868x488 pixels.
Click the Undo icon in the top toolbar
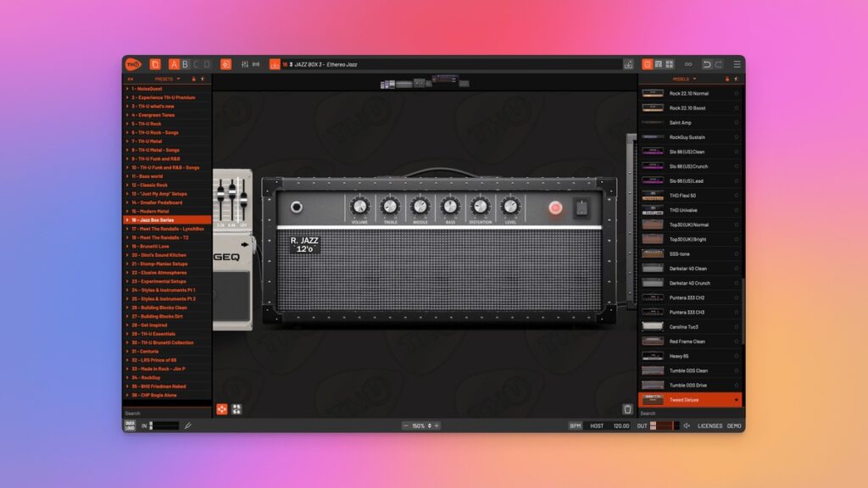pos(707,64)
